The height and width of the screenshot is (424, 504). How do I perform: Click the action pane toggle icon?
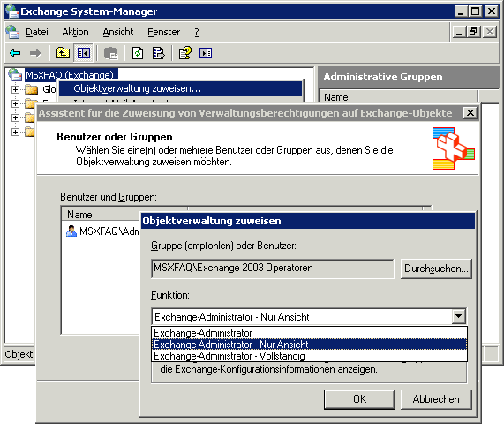[206, 53]
